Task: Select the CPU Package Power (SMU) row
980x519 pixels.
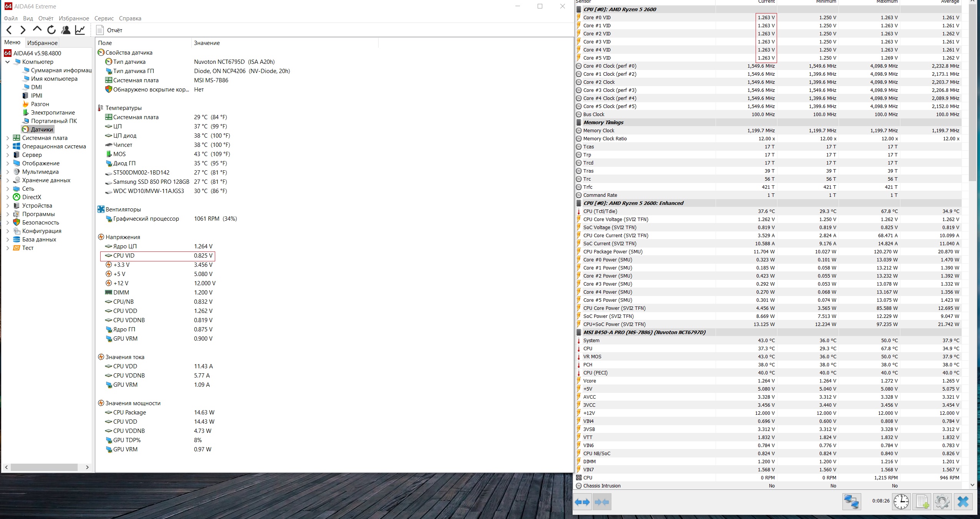Action: [x=613, y=252]
